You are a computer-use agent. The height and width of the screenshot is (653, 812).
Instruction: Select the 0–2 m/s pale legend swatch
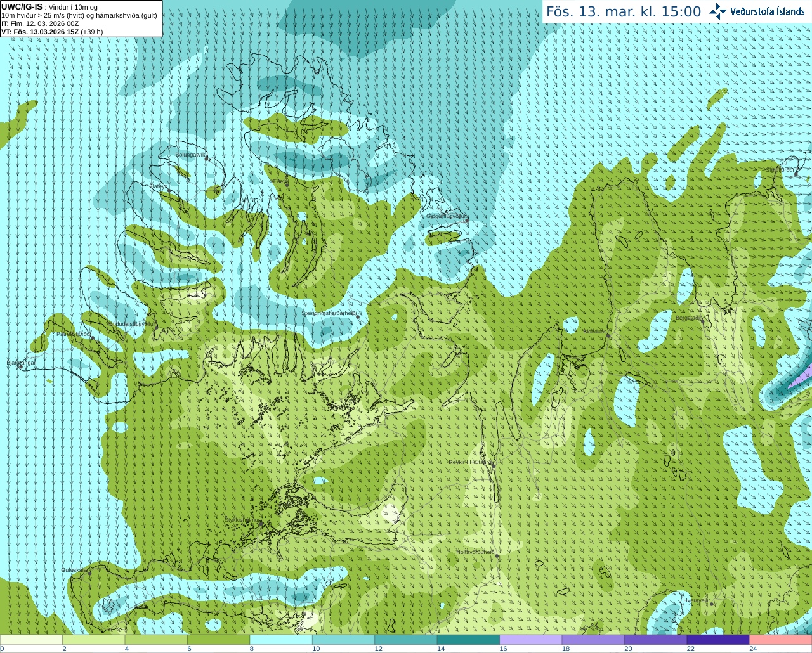[31, 640]
